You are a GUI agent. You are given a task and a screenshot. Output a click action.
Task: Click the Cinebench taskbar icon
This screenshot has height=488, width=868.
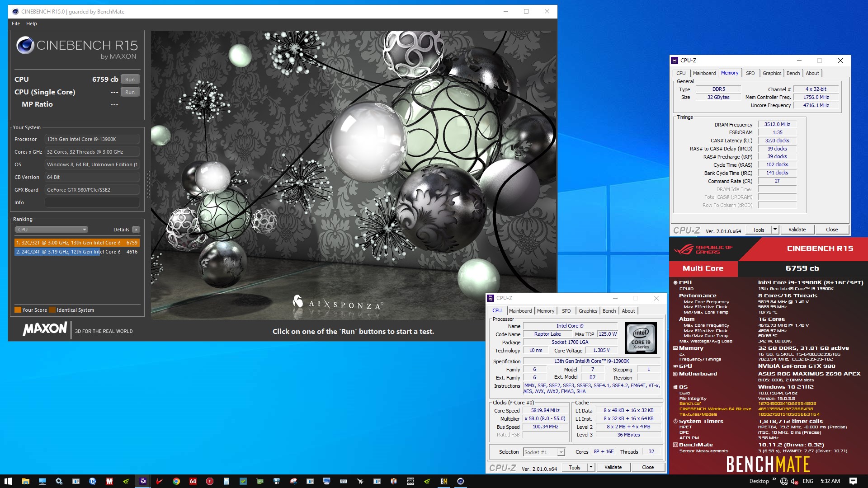(x=461, y=481)
